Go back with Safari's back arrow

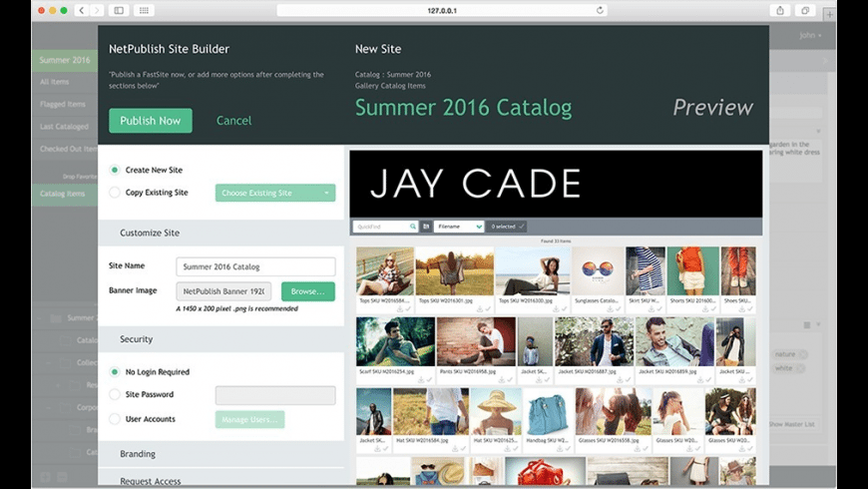[x=82, y=10]
